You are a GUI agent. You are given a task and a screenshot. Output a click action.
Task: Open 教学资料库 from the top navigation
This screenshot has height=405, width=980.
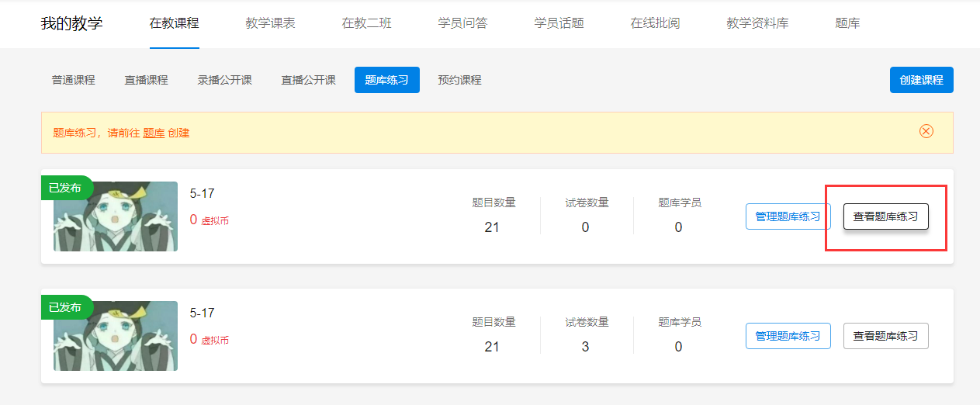pos(757,23)
